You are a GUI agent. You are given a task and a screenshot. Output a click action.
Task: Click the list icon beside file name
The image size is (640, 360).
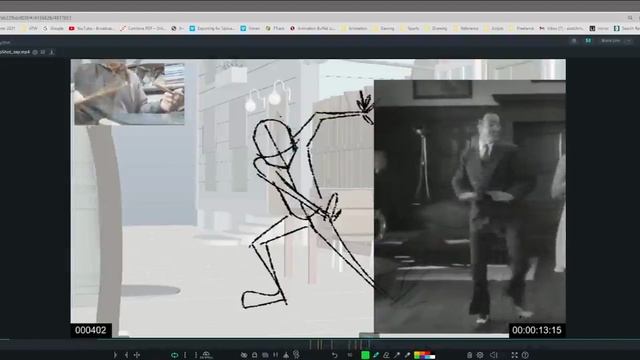[x=43, y=52]
